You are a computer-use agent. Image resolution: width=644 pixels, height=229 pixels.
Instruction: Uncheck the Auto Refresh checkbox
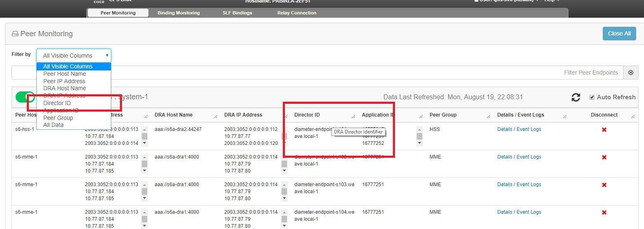pyautogui.click(x=592, y=97)
